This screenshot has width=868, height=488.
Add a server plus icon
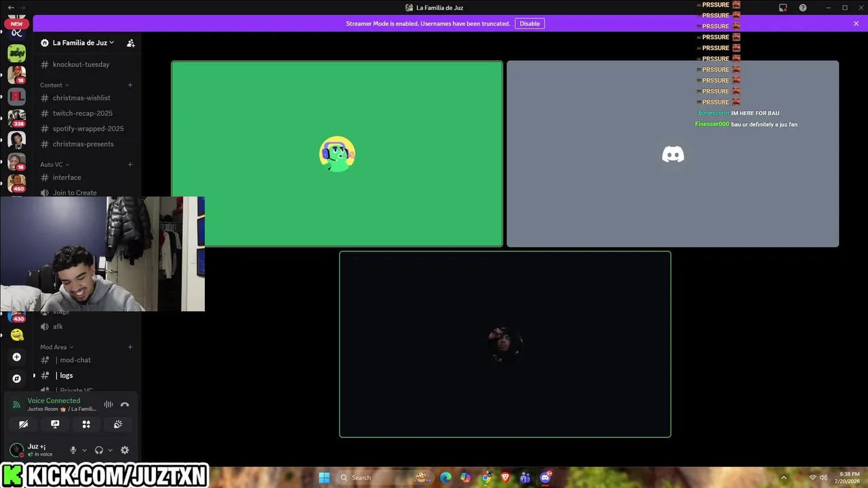(17, 357)
